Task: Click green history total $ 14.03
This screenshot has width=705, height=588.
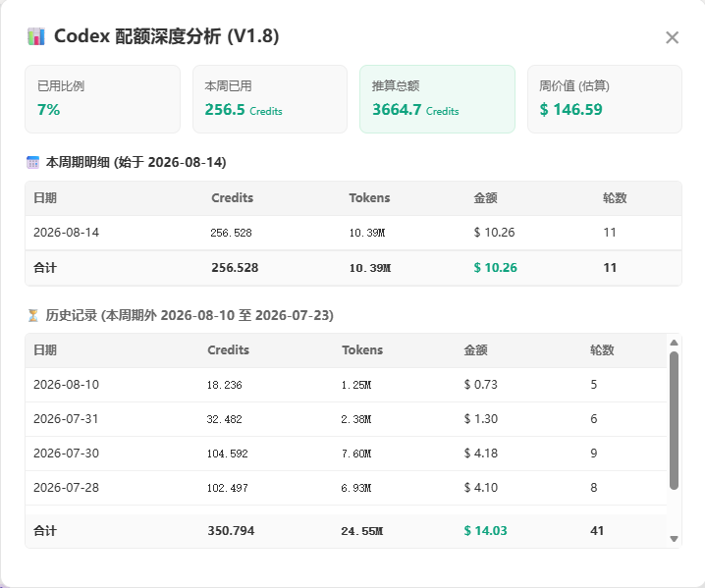Action: [485, 531]
